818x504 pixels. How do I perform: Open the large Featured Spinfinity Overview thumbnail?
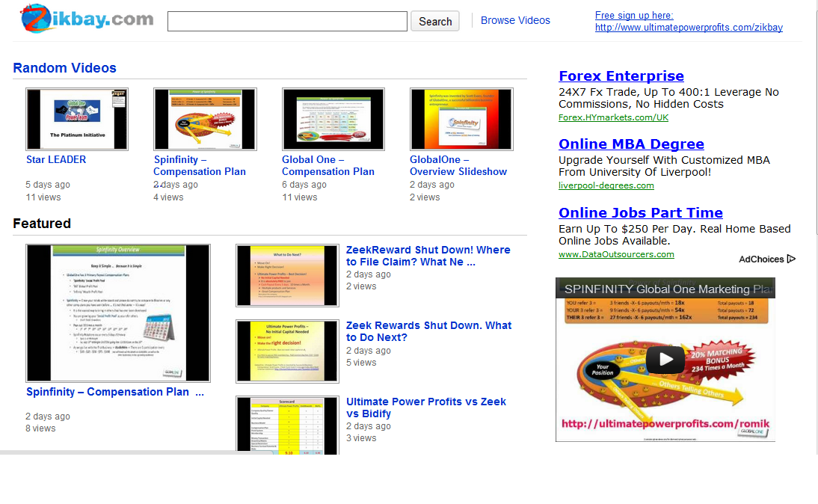coord(118,313)
